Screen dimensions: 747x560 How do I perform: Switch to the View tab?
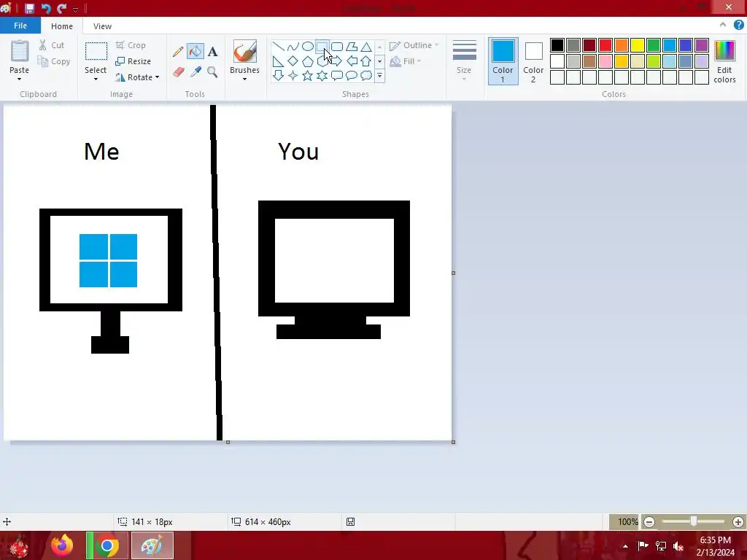(x=102, y=26)
